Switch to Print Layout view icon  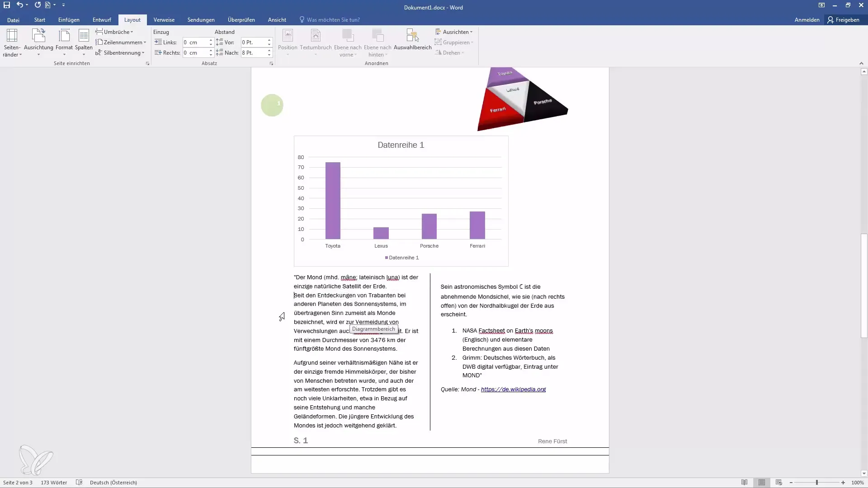(762, 483)
